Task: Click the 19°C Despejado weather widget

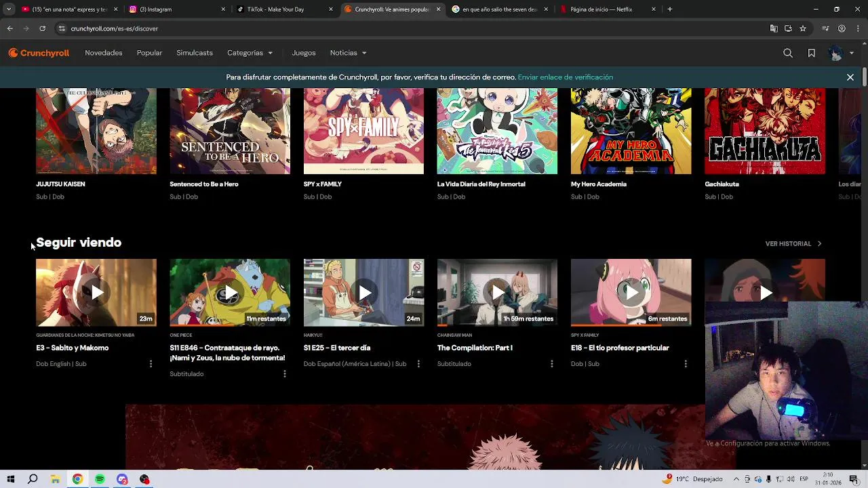Action: coord(692,479)
